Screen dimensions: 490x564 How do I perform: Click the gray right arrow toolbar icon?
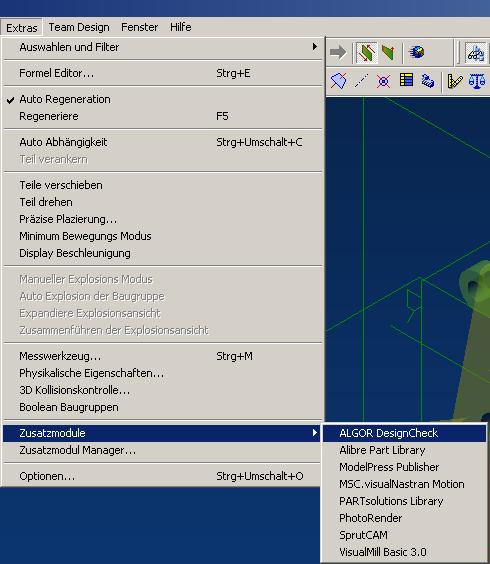tap(338, 53)
